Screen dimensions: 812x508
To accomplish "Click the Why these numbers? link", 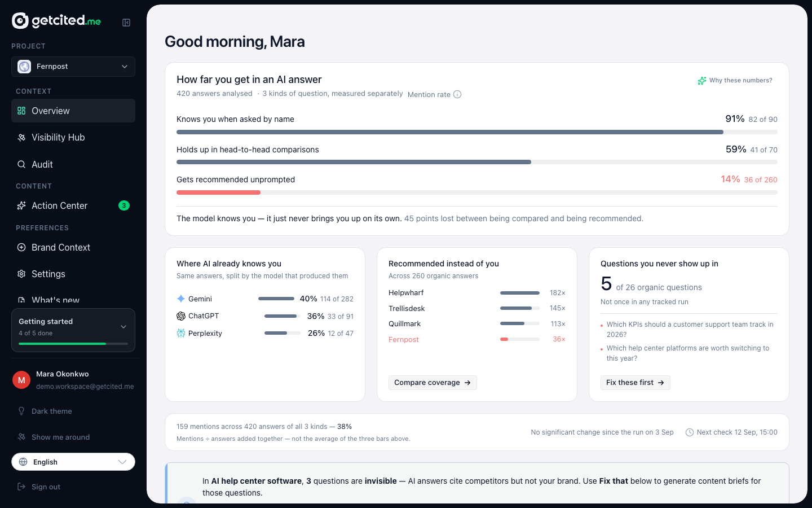I will [x=735, y=81].
